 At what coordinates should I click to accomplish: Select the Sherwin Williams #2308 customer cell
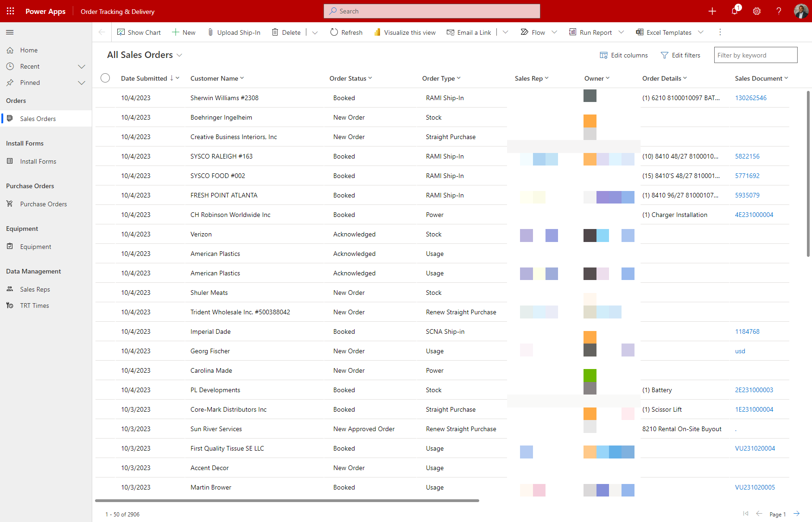pos(224,98)
